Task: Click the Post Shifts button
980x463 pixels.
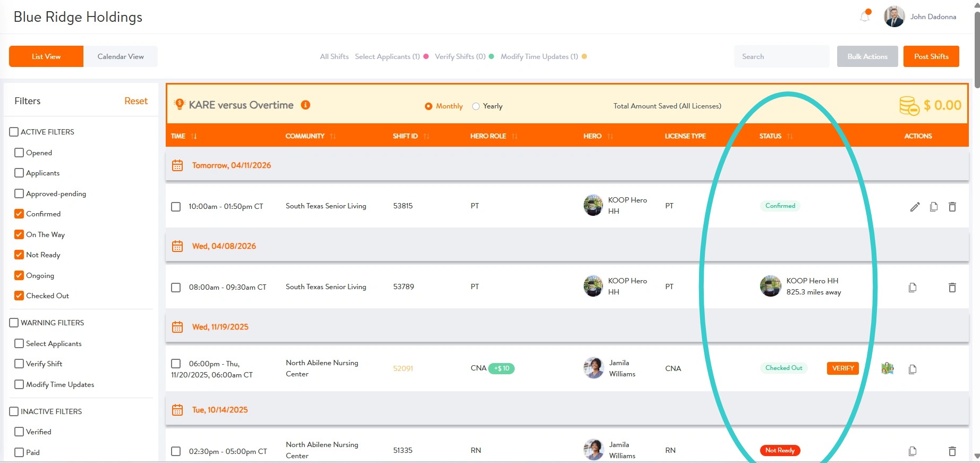Action: [931, 56]
